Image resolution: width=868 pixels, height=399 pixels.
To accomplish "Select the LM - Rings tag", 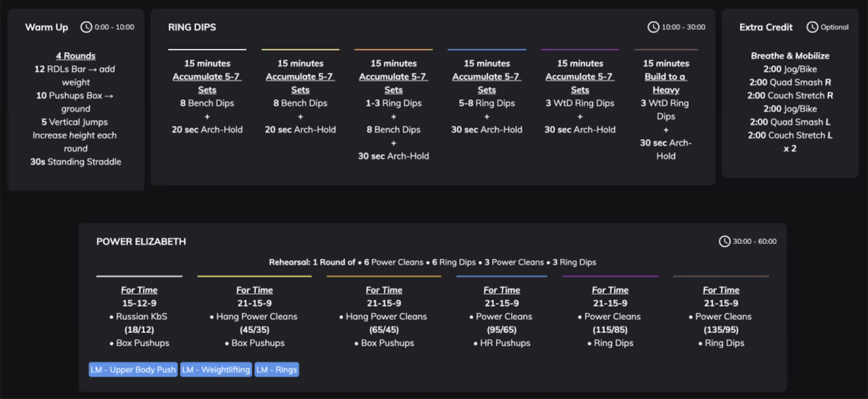I will click(x=277, y=369).
